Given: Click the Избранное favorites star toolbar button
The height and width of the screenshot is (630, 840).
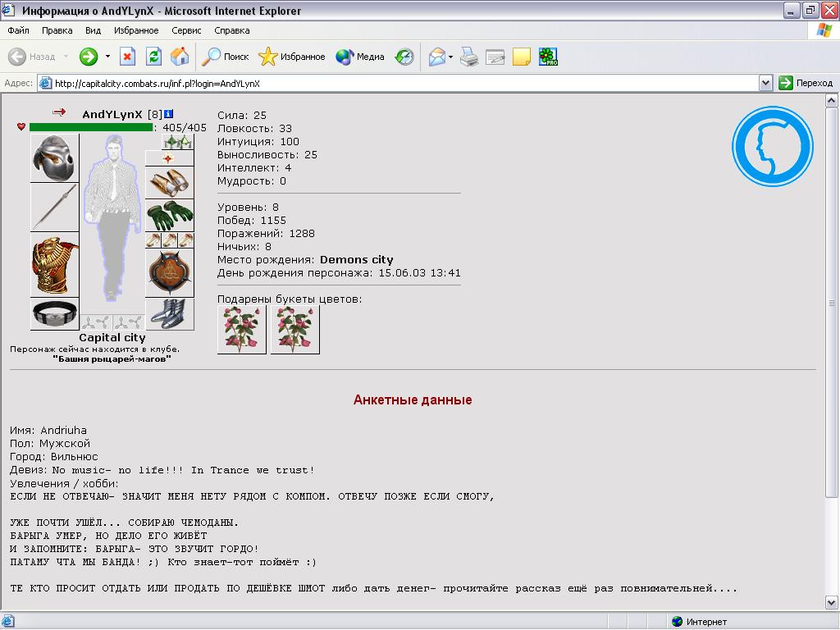Looking at the screenshot, I should coord(292,57).
